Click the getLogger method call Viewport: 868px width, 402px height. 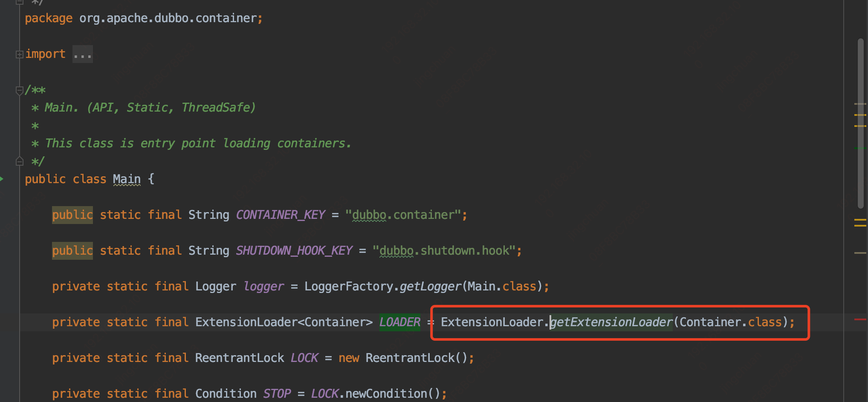click(430, 286)
